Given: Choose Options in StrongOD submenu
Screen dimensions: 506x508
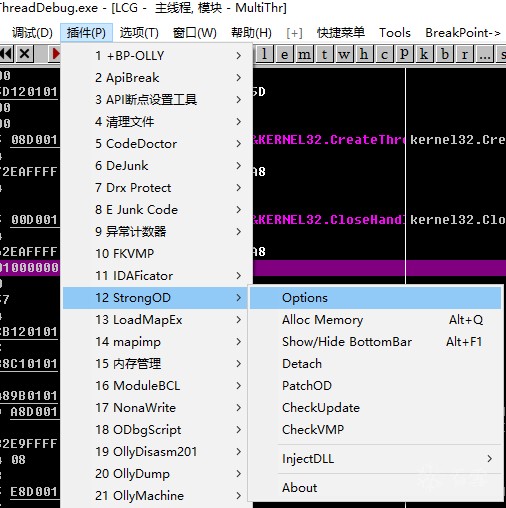Looking at the screenshot, I should (x=375, y=298).
